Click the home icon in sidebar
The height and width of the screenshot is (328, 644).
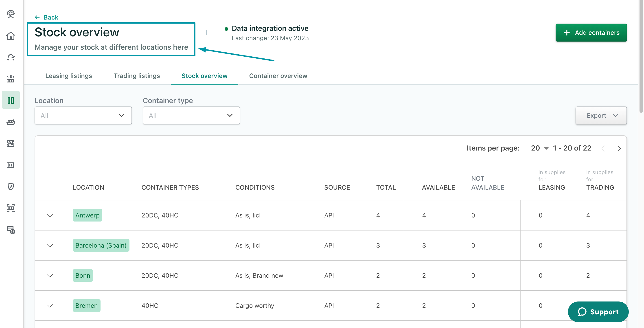pos(11,36)
